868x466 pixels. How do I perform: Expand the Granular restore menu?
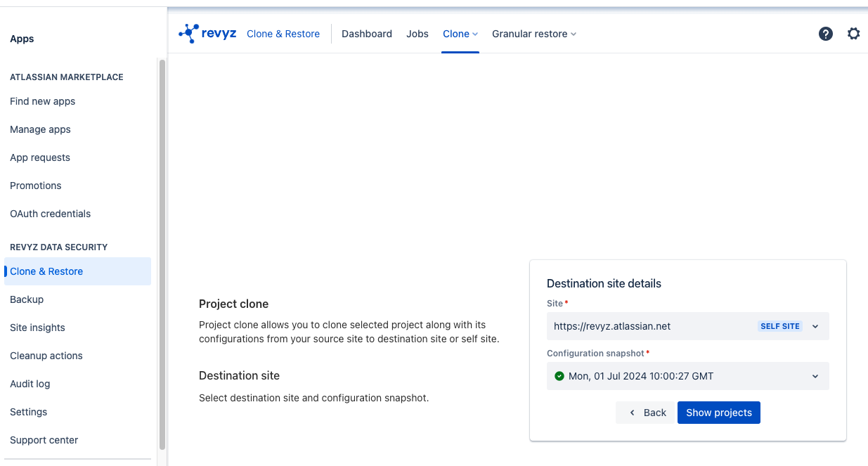pos(533,34)
